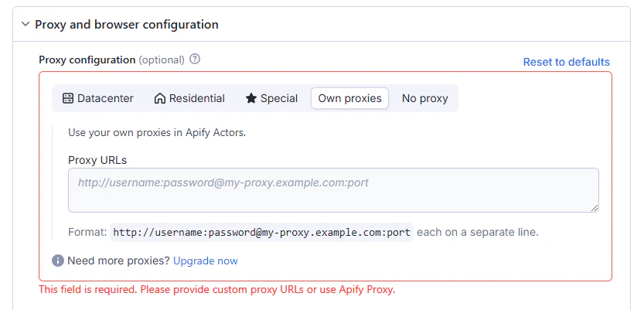Screen dimensions: 644x310
Task: Select the Datacenter server icon
Action: (67, 99)
